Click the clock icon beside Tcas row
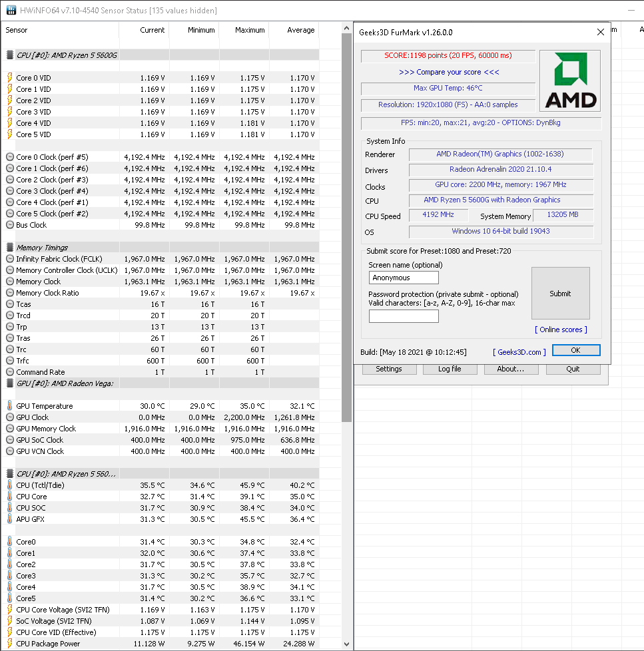644x651 pixels. click(x=10, y=304)
